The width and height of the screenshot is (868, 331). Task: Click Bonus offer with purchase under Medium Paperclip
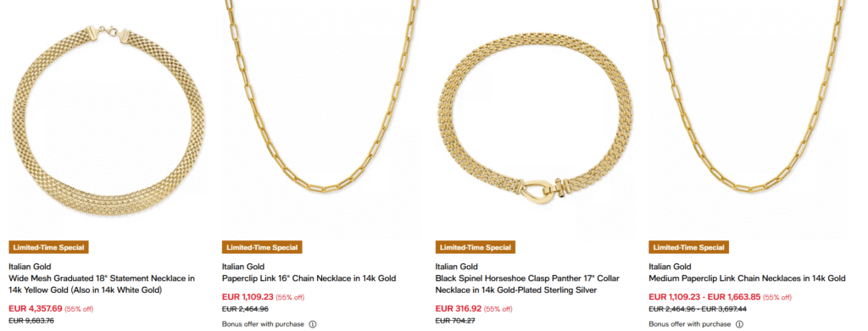690,324
